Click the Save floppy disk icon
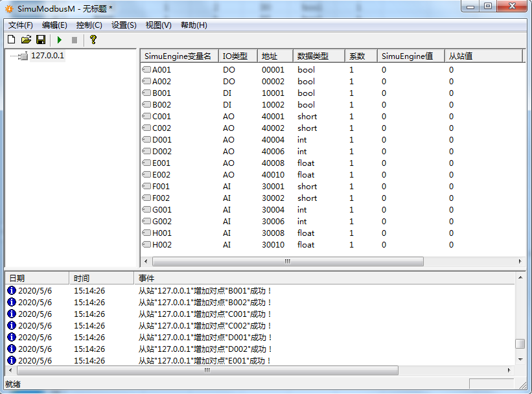Screen dimensions: 532x394 pos(40,40)
